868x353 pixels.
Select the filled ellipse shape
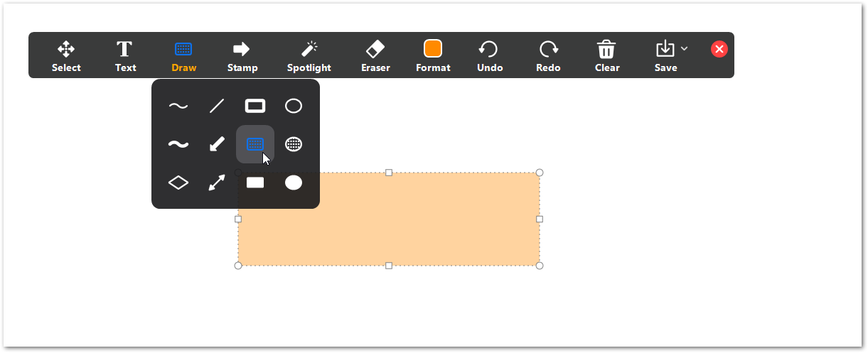294,183
